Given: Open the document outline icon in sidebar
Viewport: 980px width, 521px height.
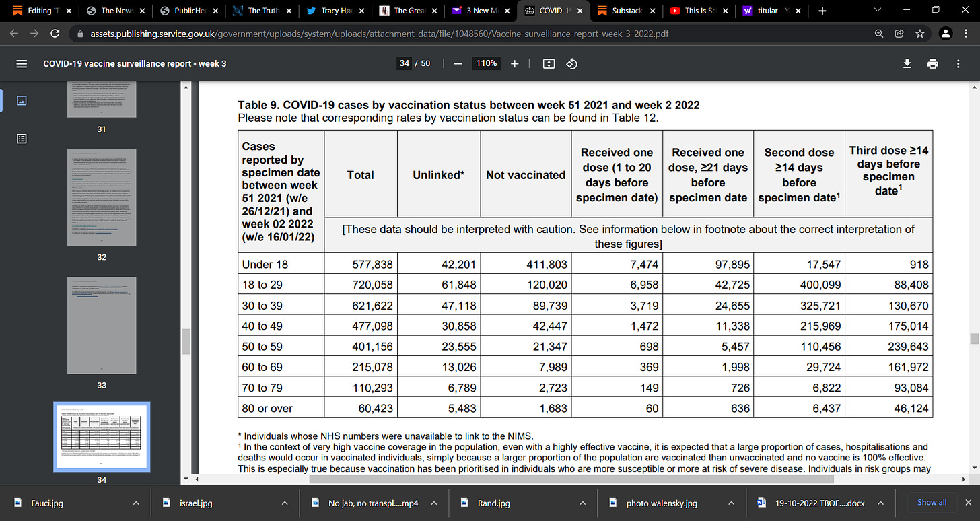Looking at the screenshot, I should coord(22,139).
